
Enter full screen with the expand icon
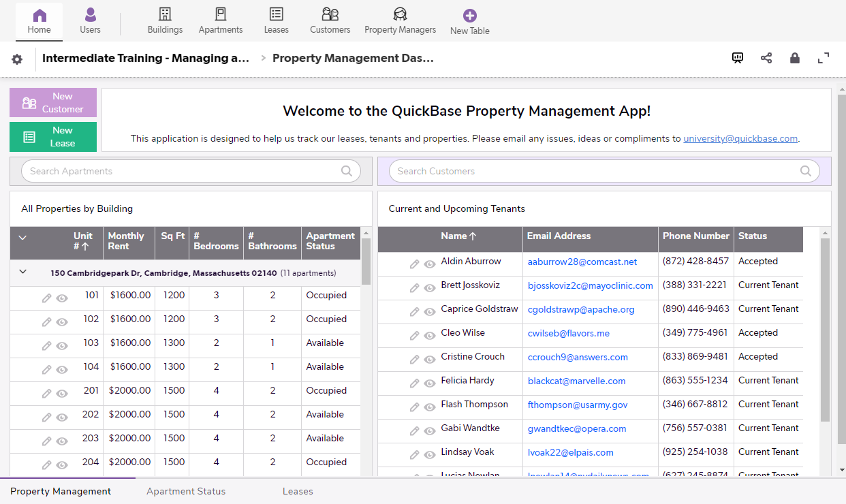(x=824, y=58)
